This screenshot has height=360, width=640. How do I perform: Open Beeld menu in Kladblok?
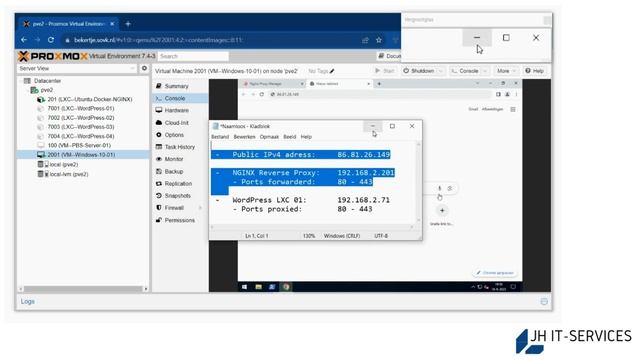290,137
